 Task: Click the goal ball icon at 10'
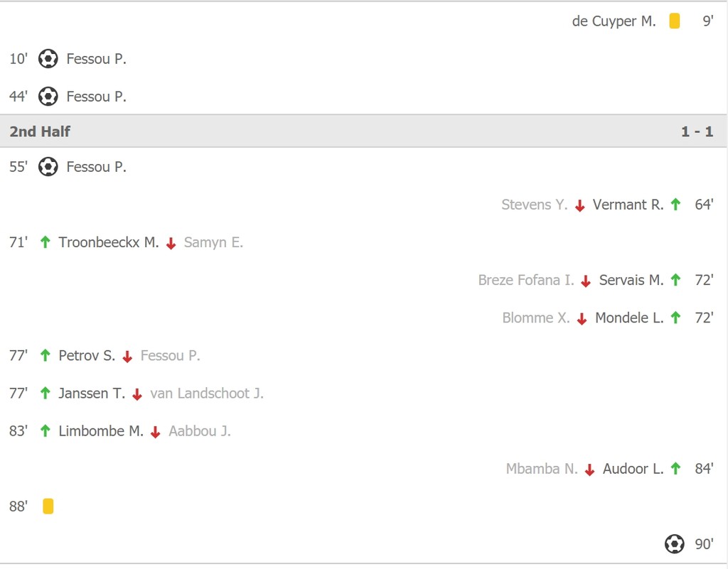(48, 59)
